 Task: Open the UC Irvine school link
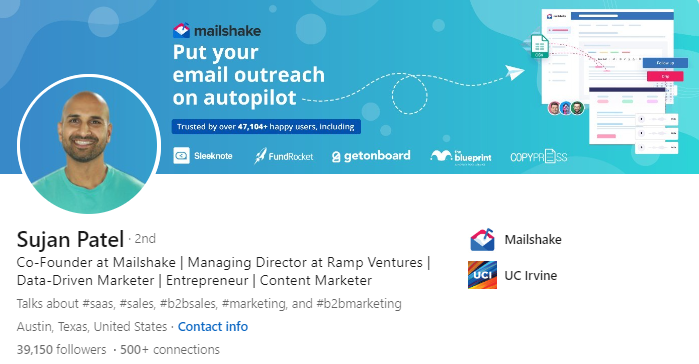click(530, 275)
